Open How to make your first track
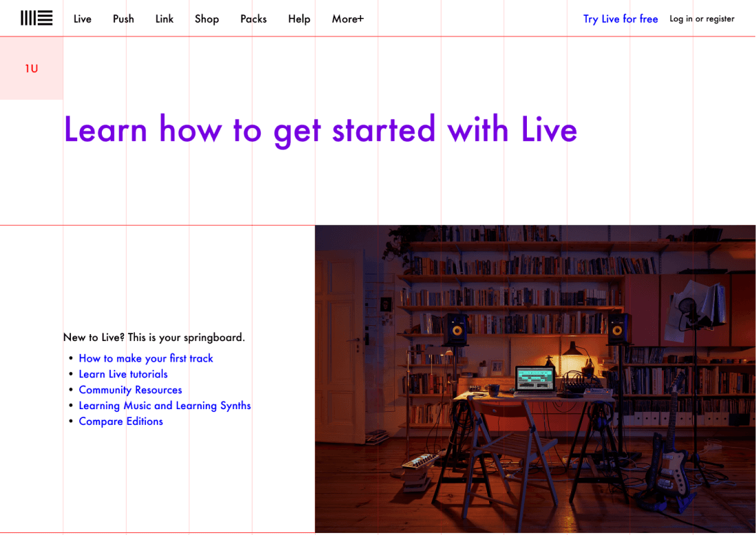This screenshot has height=535, width=756. (x=146, y=358)
